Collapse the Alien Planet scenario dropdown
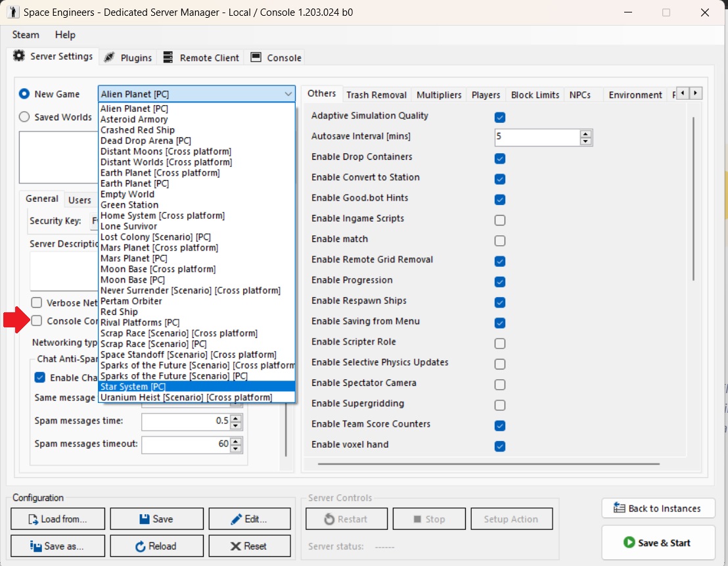The image size is (728, 566). click(288, 94)
